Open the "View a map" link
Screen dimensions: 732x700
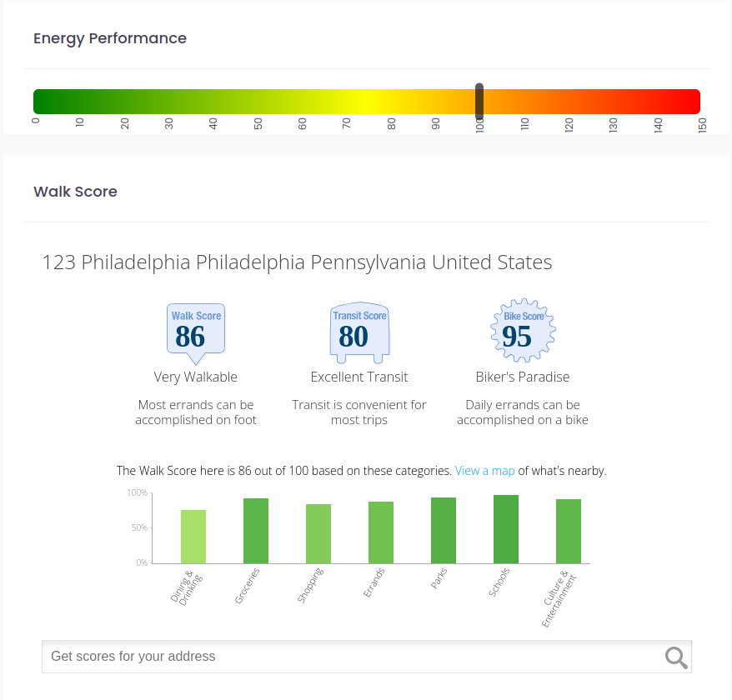484,471
